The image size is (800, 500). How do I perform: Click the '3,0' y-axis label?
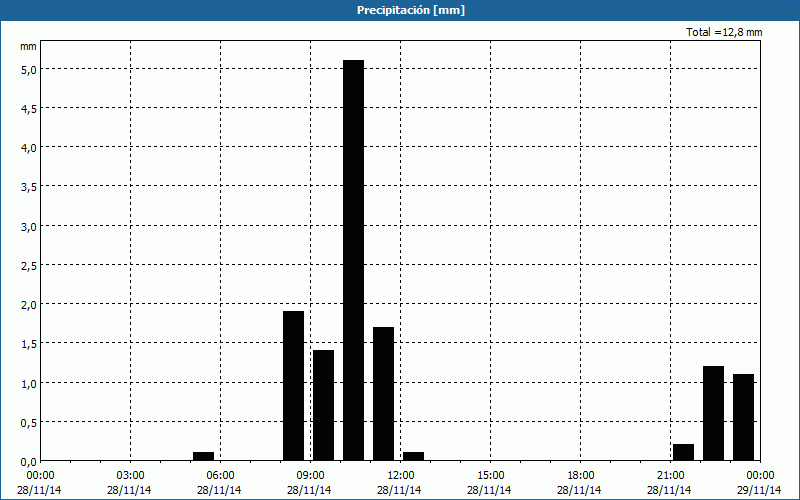pyautogui.click(x=29, y=227)
